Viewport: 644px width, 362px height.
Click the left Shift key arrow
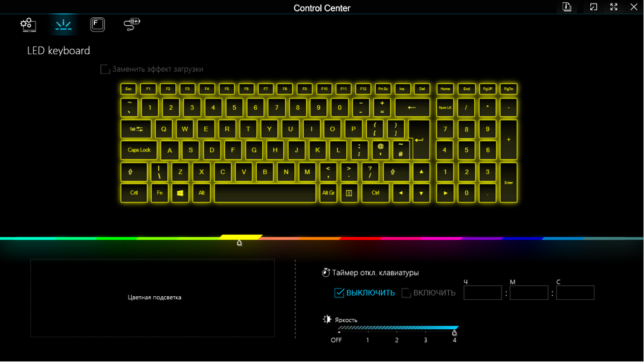click(x=134, y=172)
